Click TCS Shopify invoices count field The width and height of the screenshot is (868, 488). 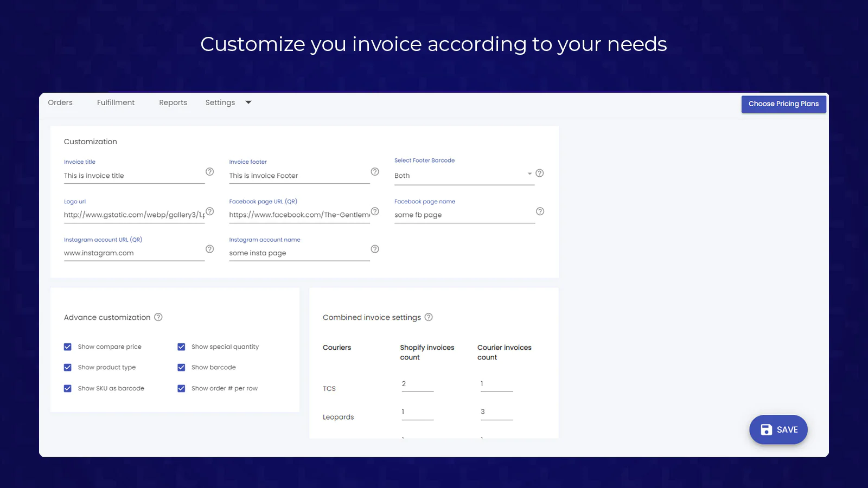[x=417, y=384]
